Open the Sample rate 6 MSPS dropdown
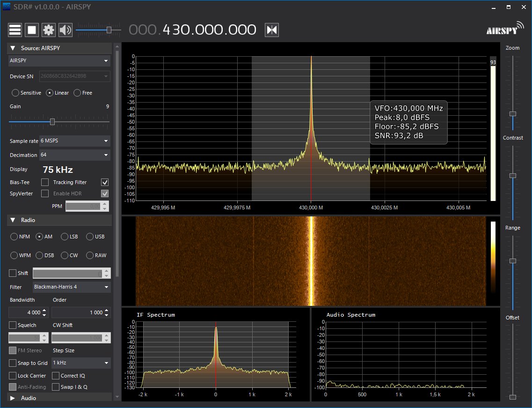 [75, 141]
